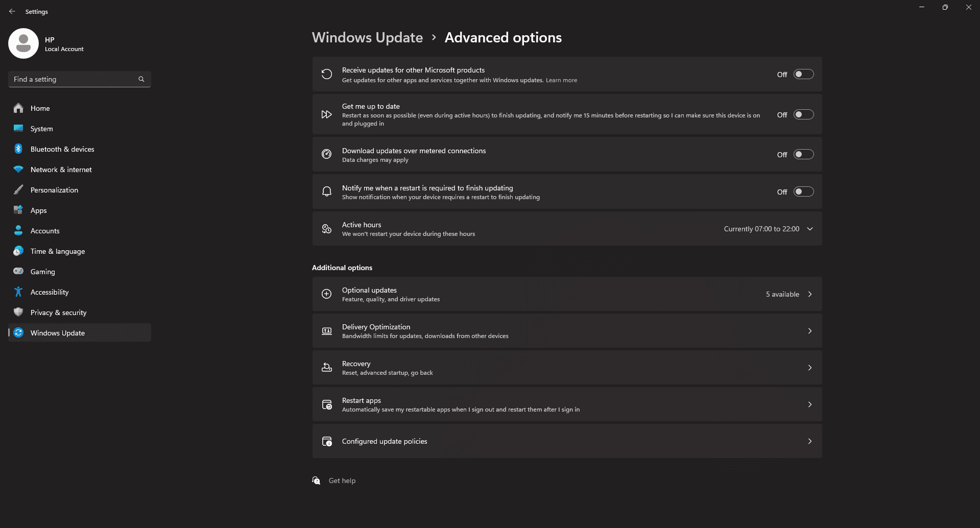Click the Find a setting search box
This screenshot has width=980, height=528.
click(74, 79)
